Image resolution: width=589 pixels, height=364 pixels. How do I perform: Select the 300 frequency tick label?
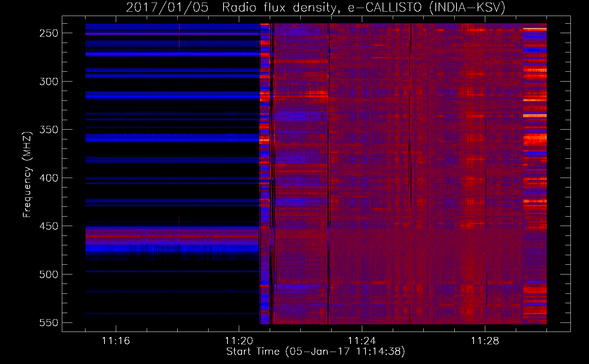click(x=49, y=82)
